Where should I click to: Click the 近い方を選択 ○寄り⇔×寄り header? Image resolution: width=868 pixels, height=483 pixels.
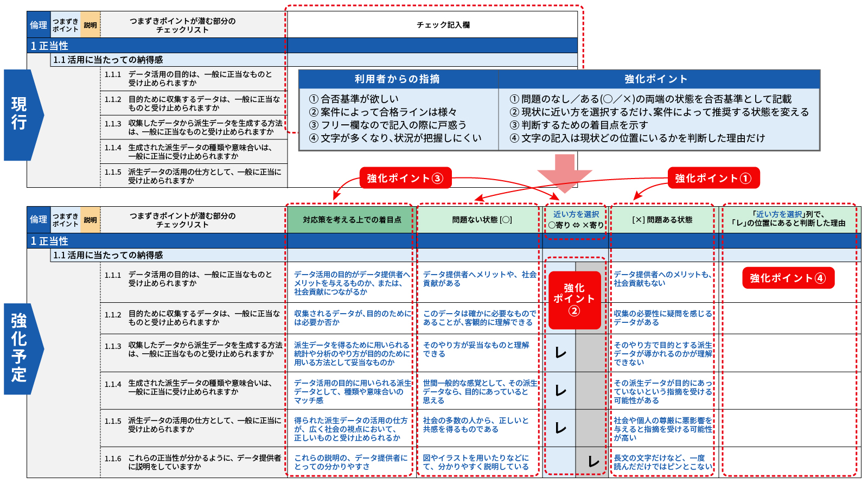(x=576, y=220)
